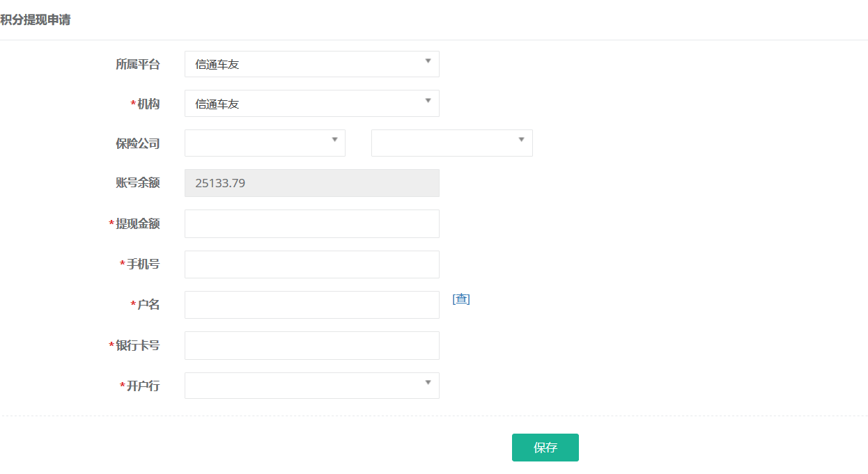This screenshot has width=868, height=474.
Task: Open the first 保险公司 dropdown
Action: click(x=265, y=143)
